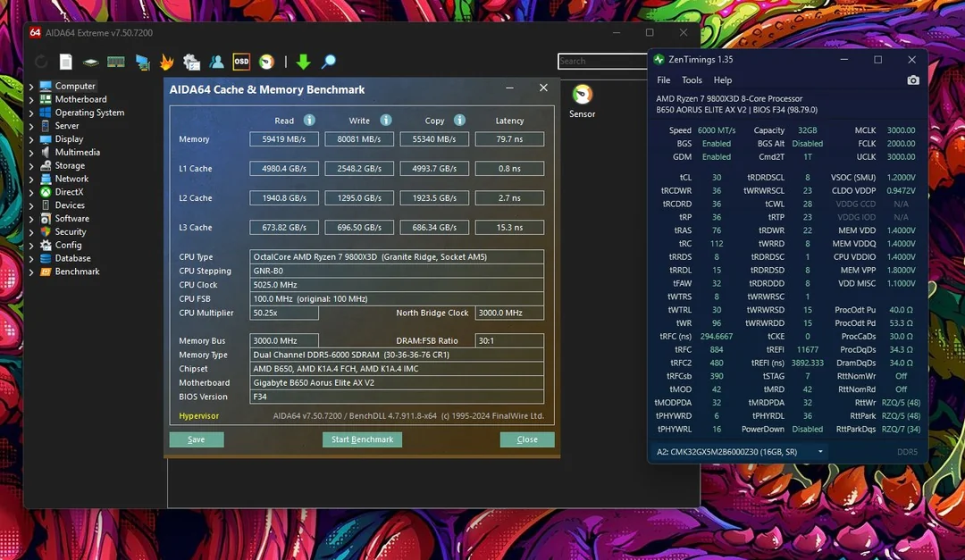This screenshot has width=965, height=560.
Task: Click the Write info icon
Action: point(386,120)
